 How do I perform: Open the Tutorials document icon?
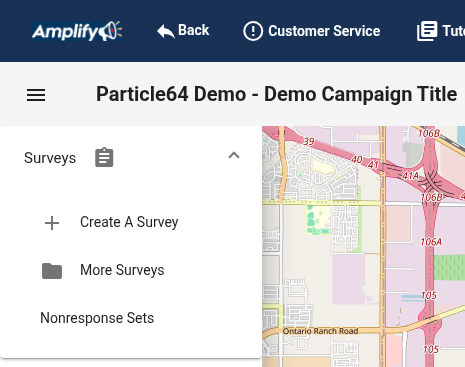click(x=427, y=31)
